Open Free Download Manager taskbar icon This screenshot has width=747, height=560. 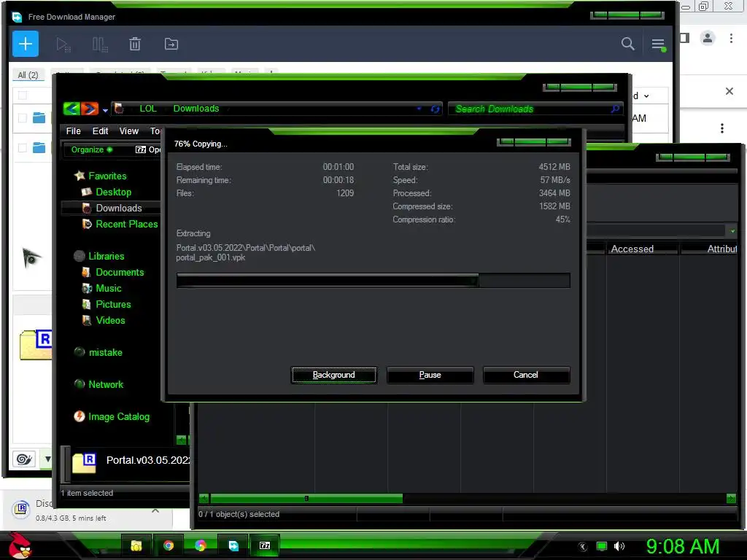coord(233,545)
